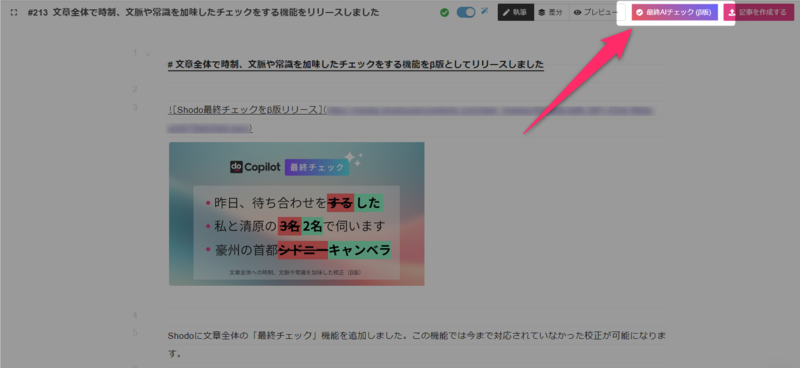Click the 記事を作成する button
This screenshot has height=368, width=800.
759,13
